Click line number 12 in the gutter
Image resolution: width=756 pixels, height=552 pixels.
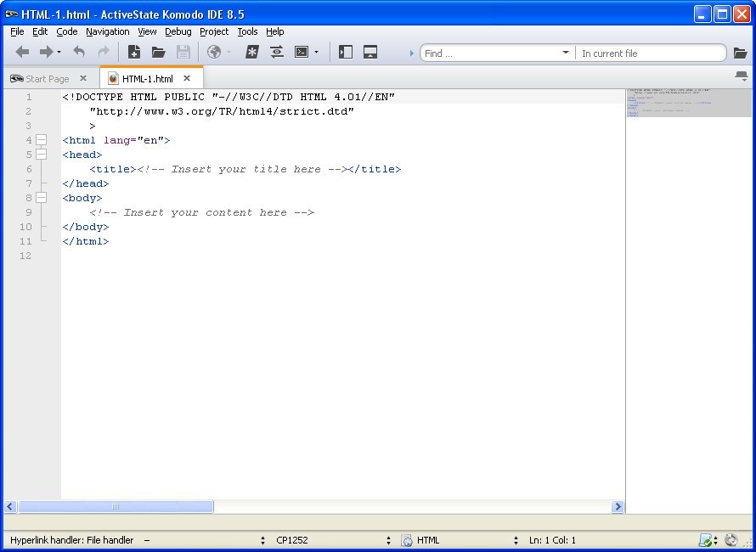coord(25,256)
